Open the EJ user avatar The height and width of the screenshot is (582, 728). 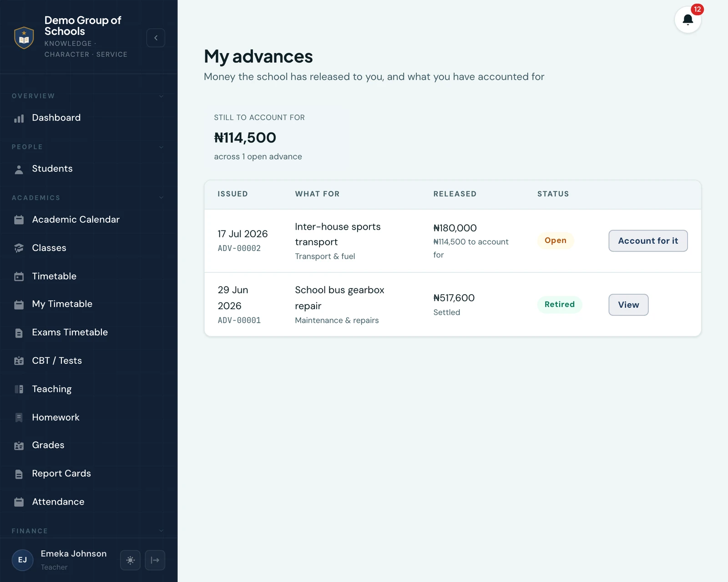point(22,560)
